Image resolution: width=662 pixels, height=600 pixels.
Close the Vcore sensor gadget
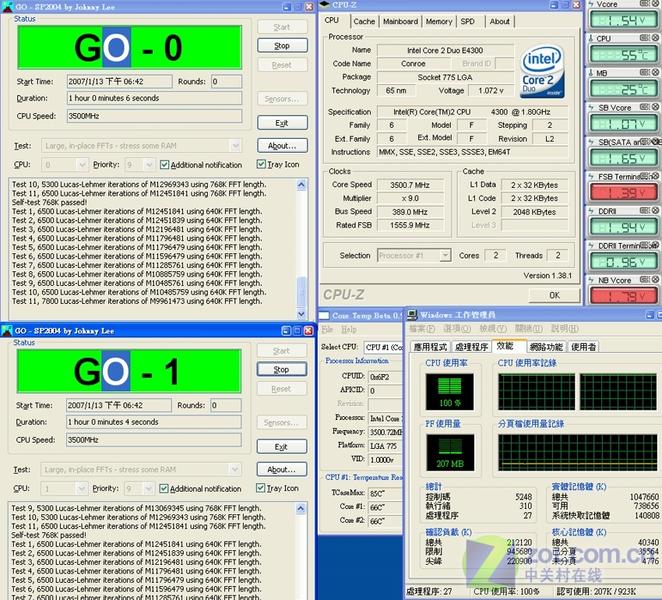click(x=655, y=3)
